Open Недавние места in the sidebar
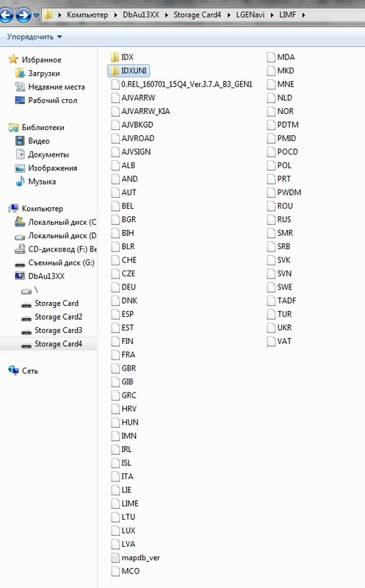365x588 pixels. pos(57,87)
